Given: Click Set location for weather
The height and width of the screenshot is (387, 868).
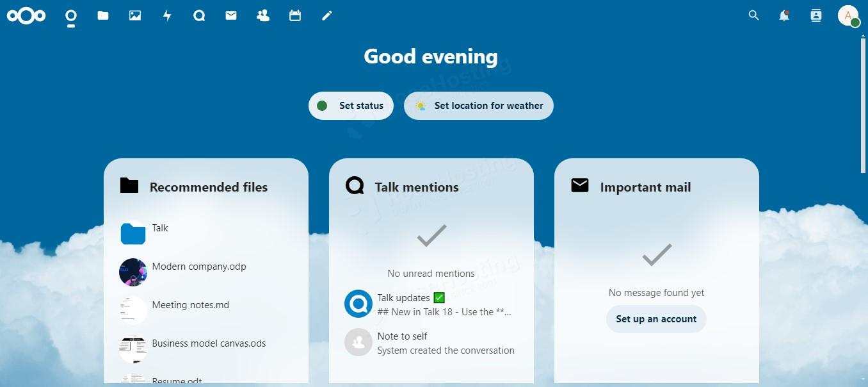Looking at the screenshot, I should [478, 105].
